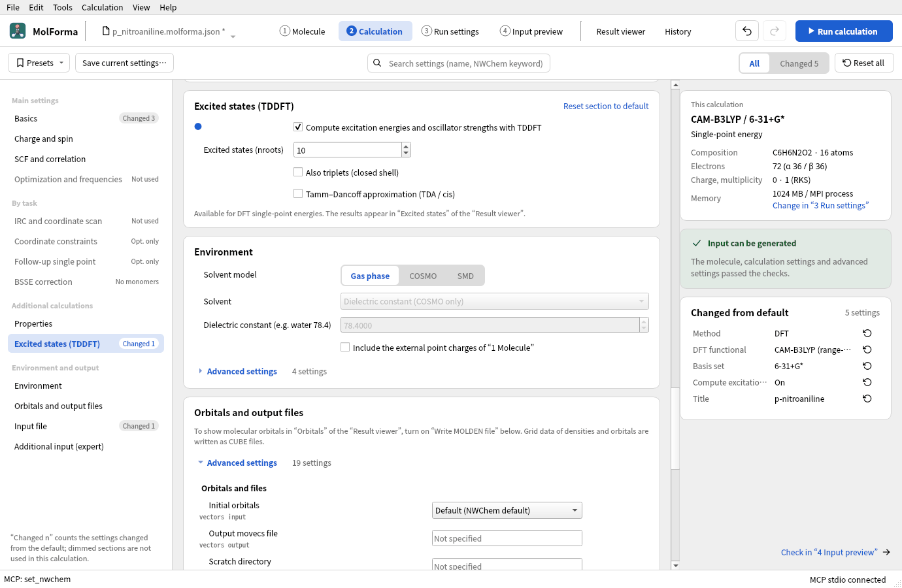Click the Excited states nroots stepper
Screen dimensions: 902x588
[406, 150]
